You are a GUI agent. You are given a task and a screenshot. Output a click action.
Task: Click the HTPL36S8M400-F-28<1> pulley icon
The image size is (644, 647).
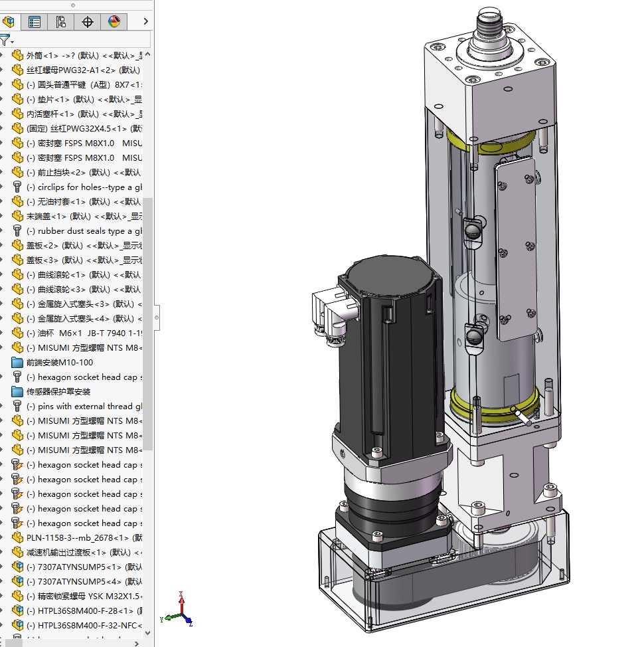[17, 610]
